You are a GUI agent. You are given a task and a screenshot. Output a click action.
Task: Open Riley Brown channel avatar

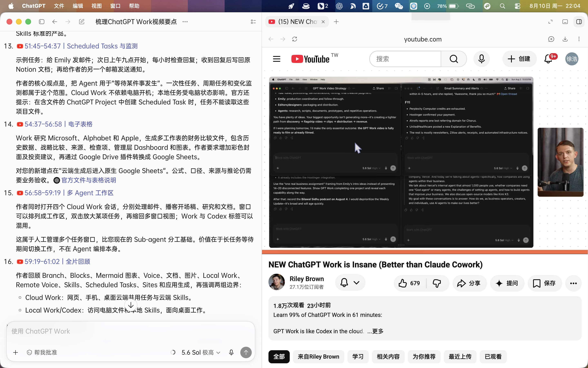(276, 282)
